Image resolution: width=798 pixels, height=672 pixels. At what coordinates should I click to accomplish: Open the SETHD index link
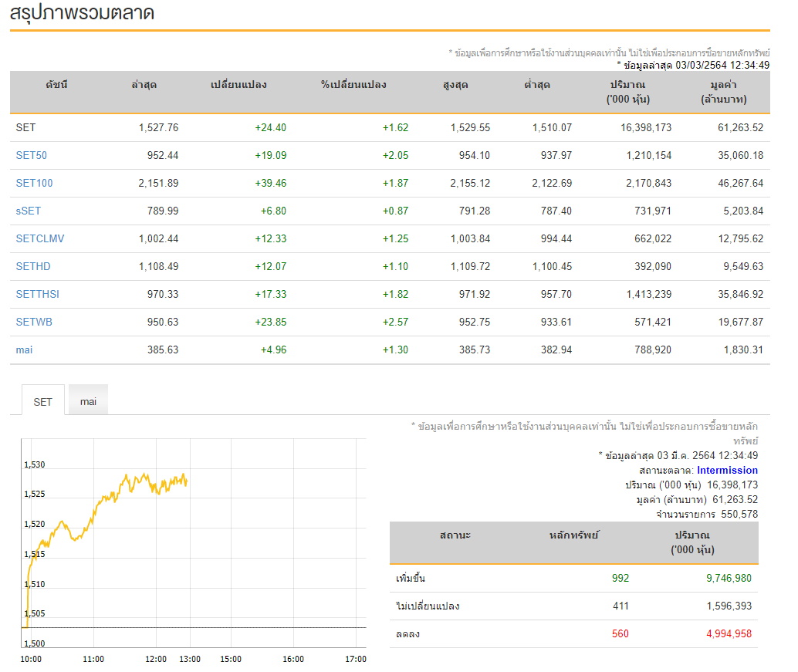33,266
